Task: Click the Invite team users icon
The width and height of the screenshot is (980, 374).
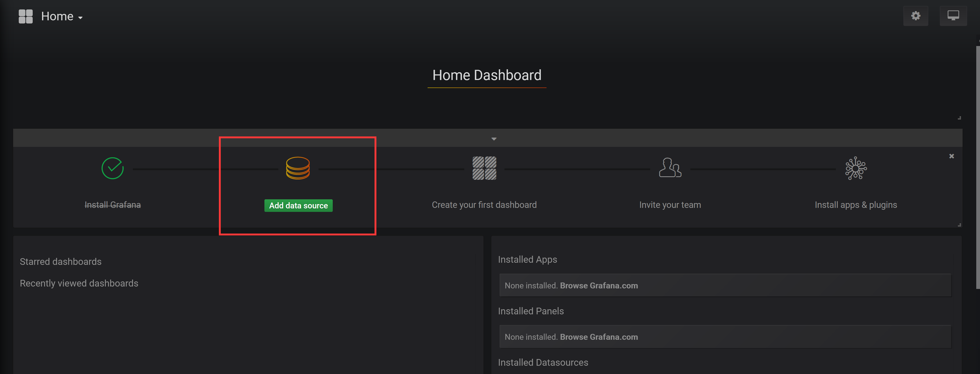Action: [669, 168]
